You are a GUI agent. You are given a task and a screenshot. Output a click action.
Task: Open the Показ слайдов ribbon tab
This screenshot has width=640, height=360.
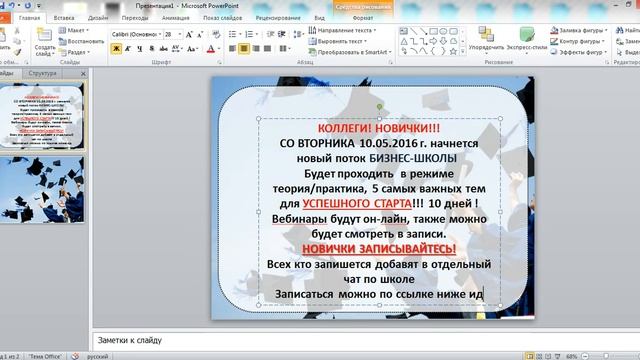coord(222,18)
